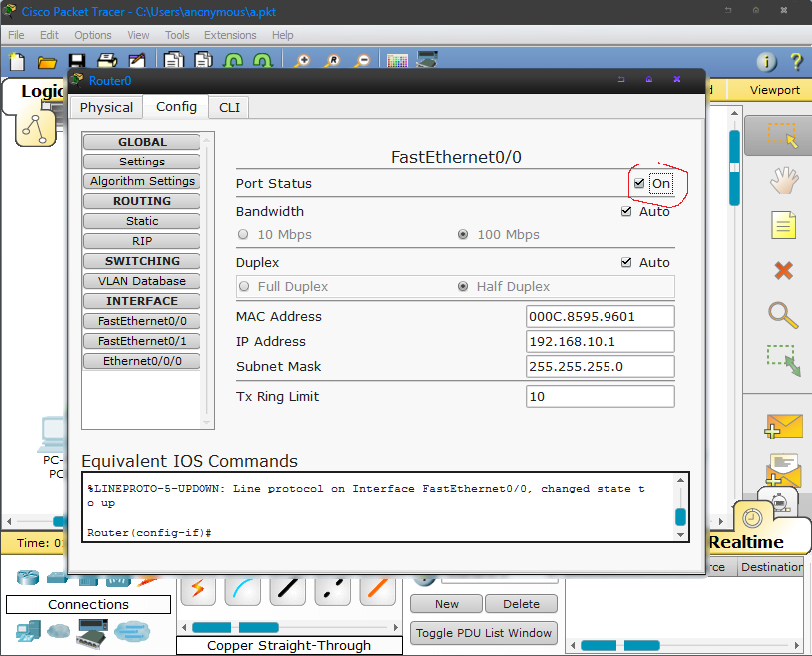Toggle the Bandwidth Auto checkbox
This screenshot has height=656, width=812.
pos(626,211)
